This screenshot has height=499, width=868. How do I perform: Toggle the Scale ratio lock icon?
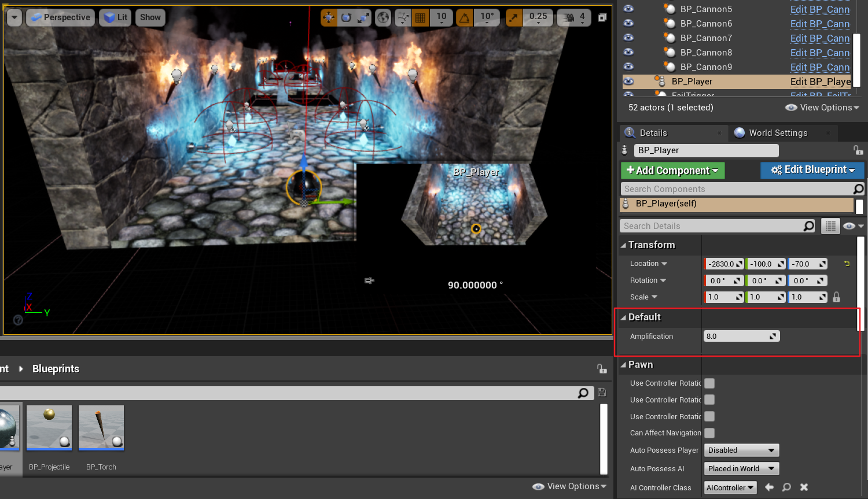coord(836,297)
